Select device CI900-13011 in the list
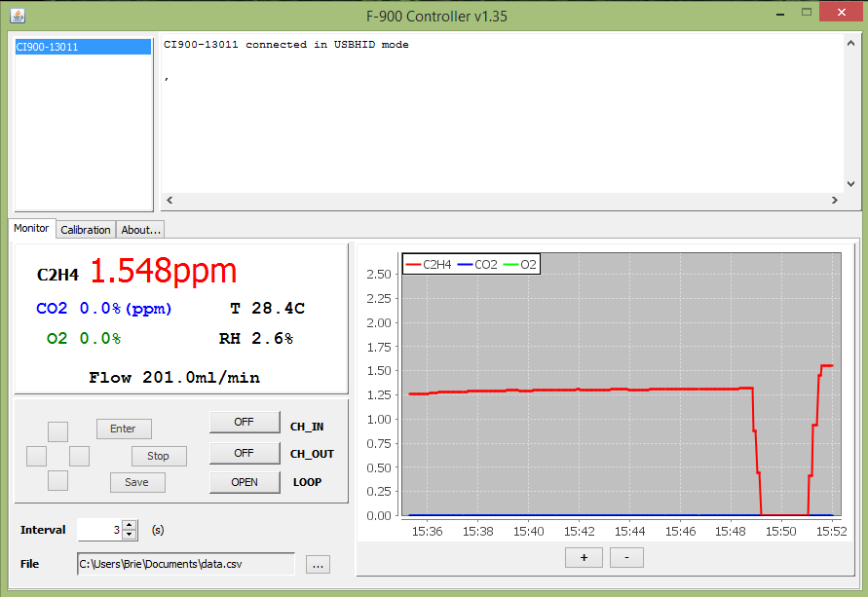This screenshot has height=597, width=868. click(83, 47)
